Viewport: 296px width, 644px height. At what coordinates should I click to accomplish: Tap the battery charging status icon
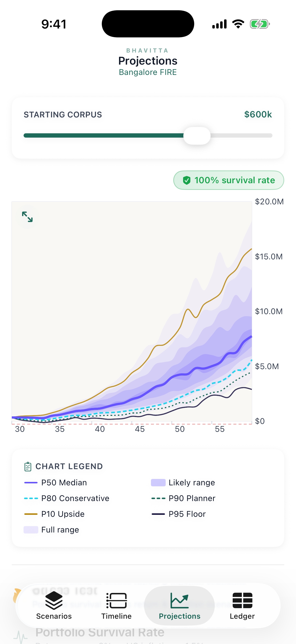pos(260,24)
